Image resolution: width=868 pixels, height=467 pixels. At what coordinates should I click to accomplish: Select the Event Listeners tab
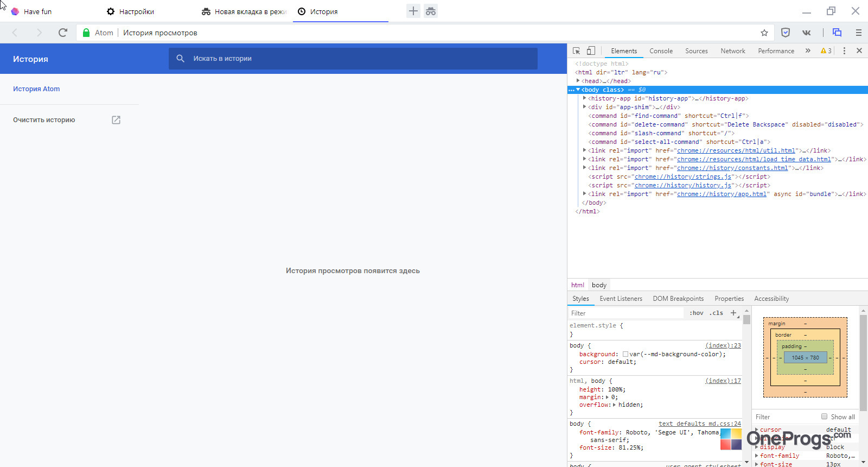(x=621, y=299)
